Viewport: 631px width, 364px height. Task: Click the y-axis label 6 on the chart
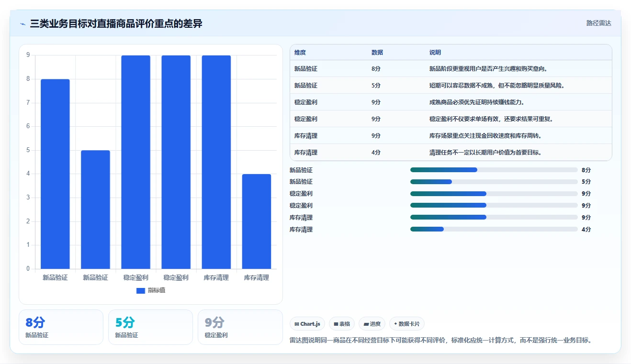28,126
